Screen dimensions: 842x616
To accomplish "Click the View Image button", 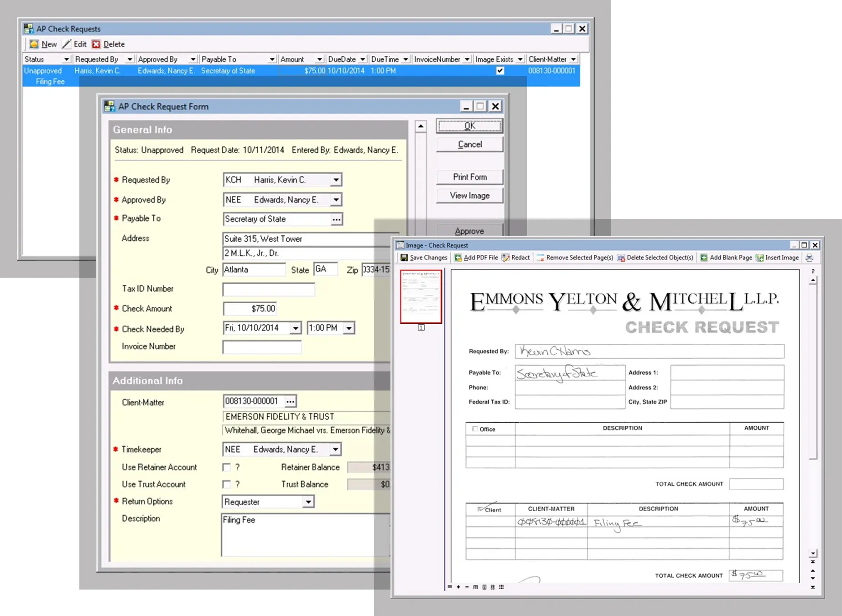I will point(469,196).
